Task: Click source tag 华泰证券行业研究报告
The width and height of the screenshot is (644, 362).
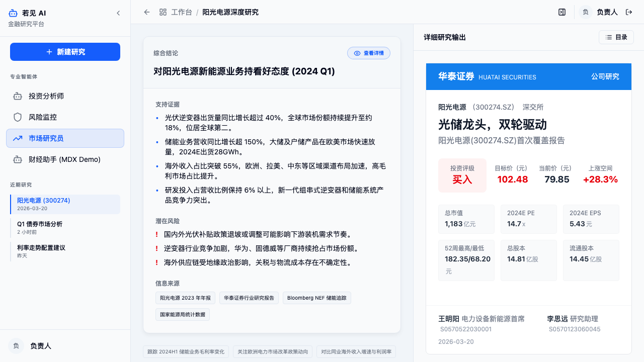Action: (249, 298)
